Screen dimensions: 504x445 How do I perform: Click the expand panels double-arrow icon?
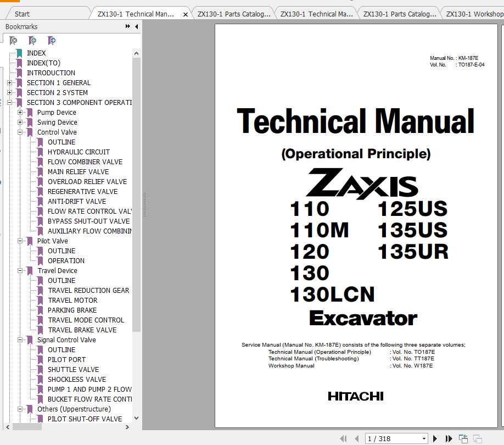pos(127,26)
